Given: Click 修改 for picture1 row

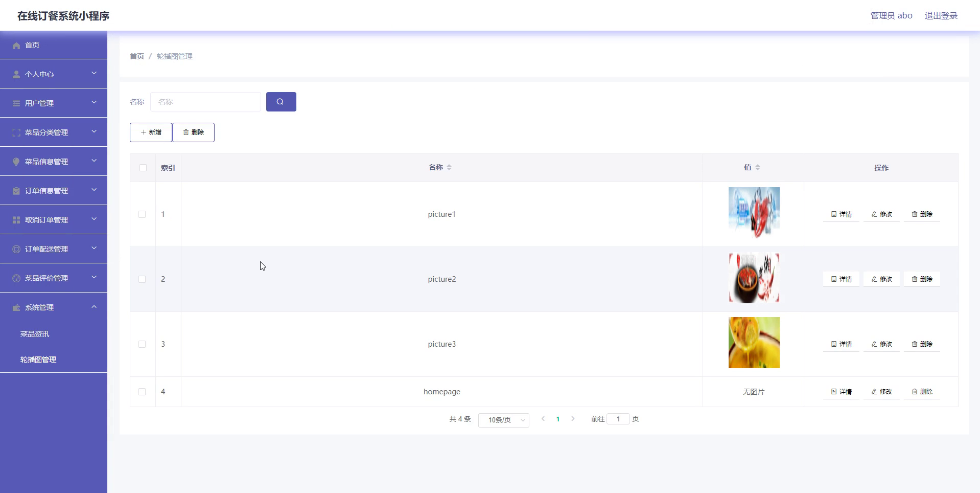Looking at the screenshot, I should point(881,214).
